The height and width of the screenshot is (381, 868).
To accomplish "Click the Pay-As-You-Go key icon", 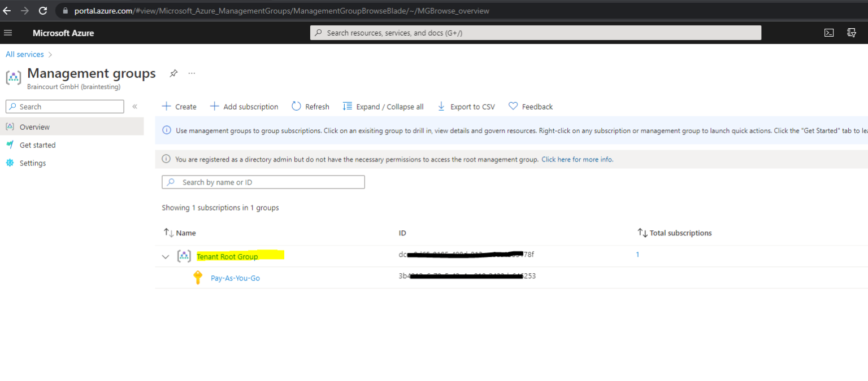I will point(198,278).
